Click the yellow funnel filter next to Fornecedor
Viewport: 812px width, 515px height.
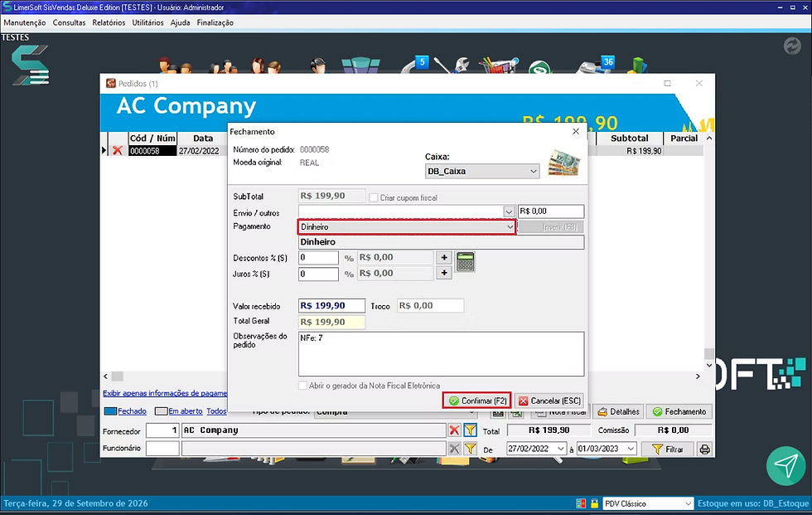pyautogui.click(x=471, y=430)
